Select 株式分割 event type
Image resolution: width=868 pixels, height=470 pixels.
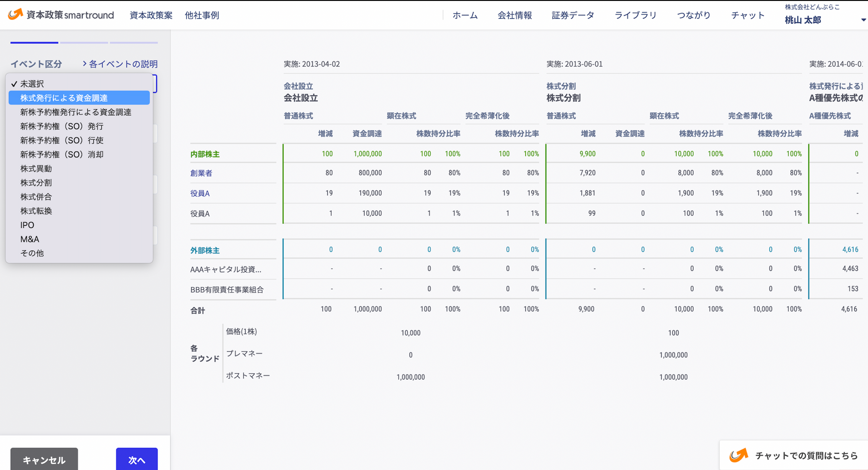[36, 183]
